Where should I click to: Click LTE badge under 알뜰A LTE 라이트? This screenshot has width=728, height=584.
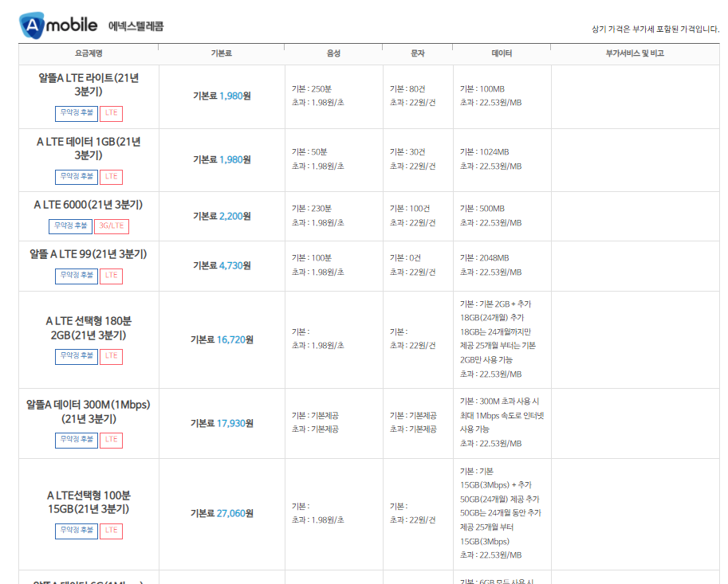112,114
